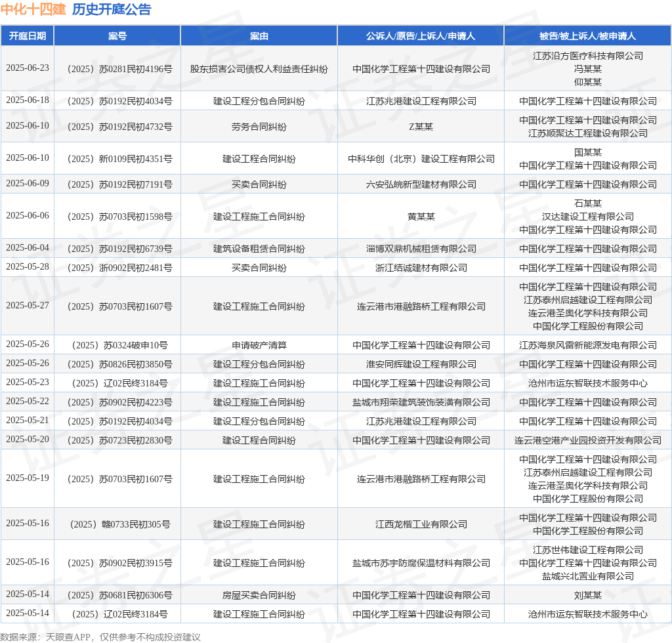Click date cell 2025-06-04
The height and width of the screenshot is (643, 672).
(x=28, y=248)
